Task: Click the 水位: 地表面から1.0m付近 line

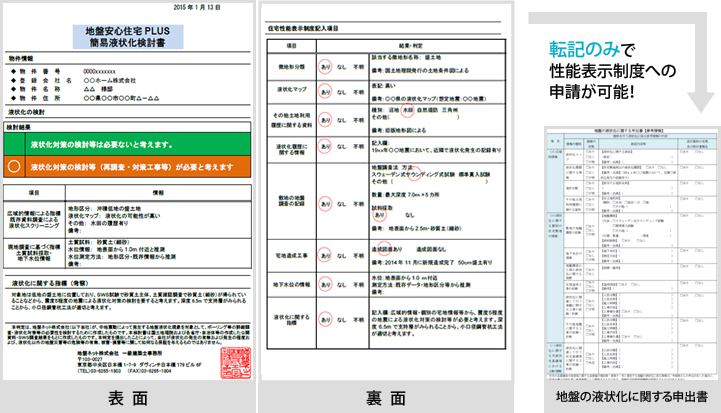Action: pos(405,278)
